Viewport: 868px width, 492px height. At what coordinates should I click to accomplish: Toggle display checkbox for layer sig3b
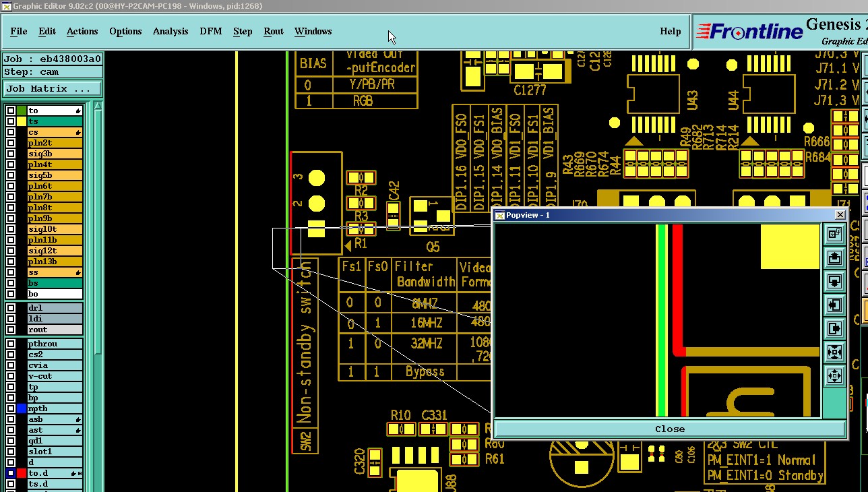11,154
